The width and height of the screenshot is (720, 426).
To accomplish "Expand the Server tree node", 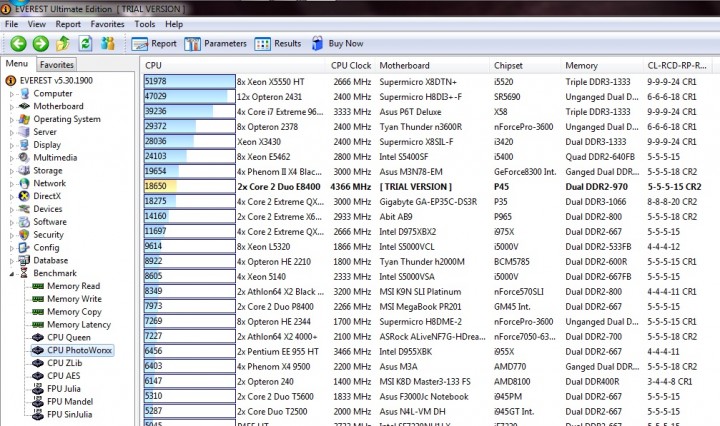I will coord(12,133).
